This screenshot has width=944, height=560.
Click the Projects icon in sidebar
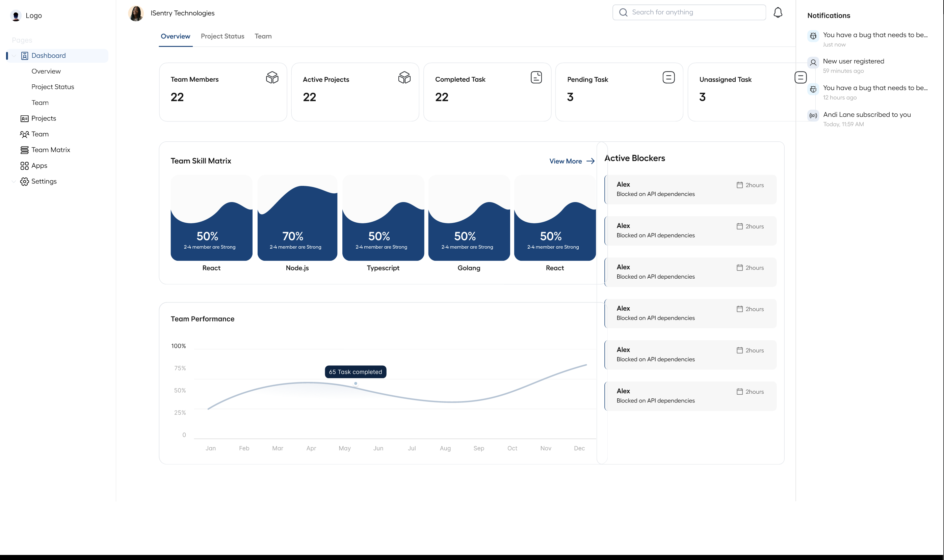(24, 118)
